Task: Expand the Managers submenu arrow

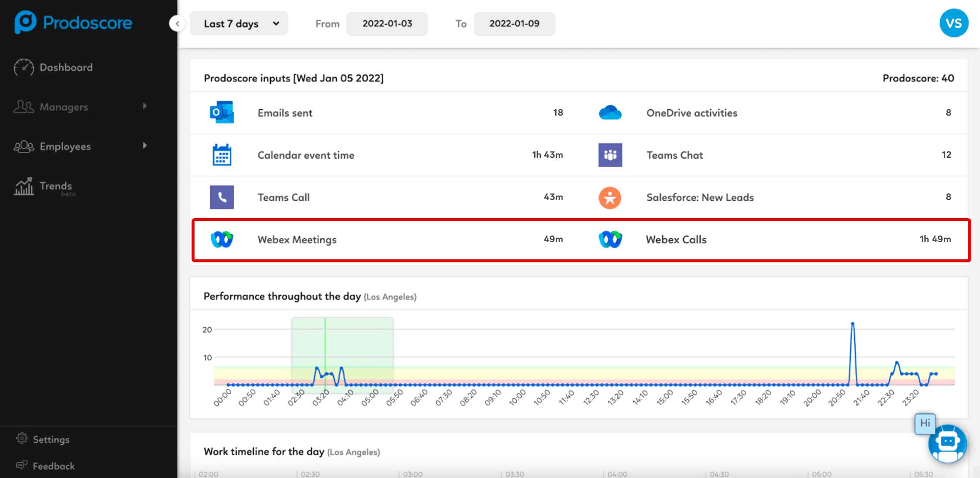Action: [x=145, y=106]
